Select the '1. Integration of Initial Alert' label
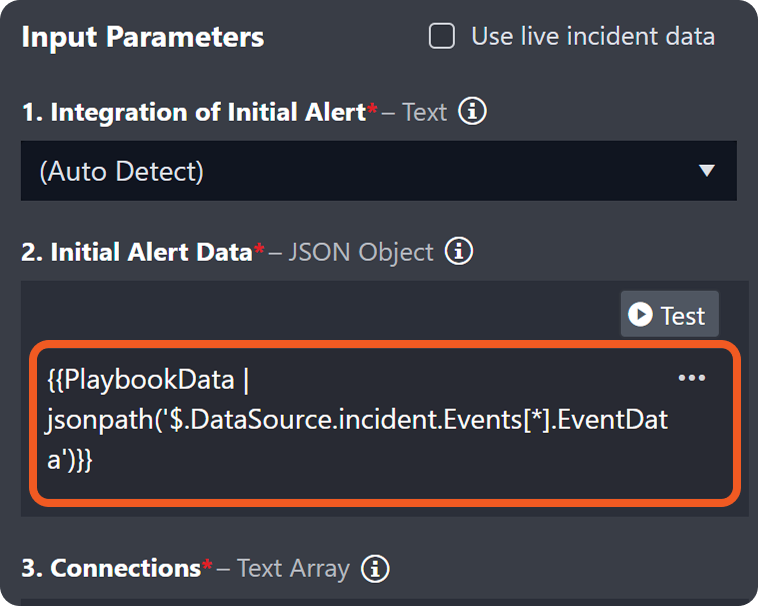 pyautogui.click(x=193, y=112)
